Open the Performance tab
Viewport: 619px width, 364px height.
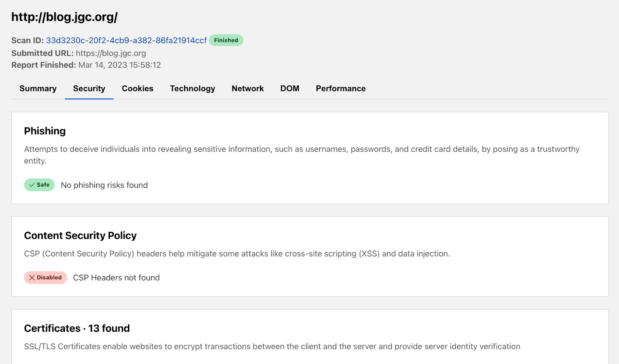341,89
